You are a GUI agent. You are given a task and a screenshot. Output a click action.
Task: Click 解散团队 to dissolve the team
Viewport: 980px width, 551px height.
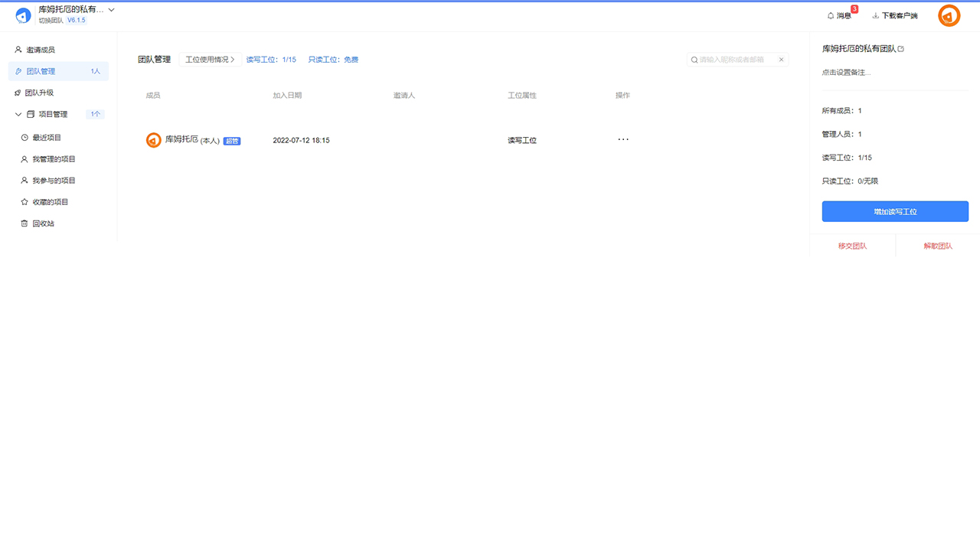[x=938, y=246]
